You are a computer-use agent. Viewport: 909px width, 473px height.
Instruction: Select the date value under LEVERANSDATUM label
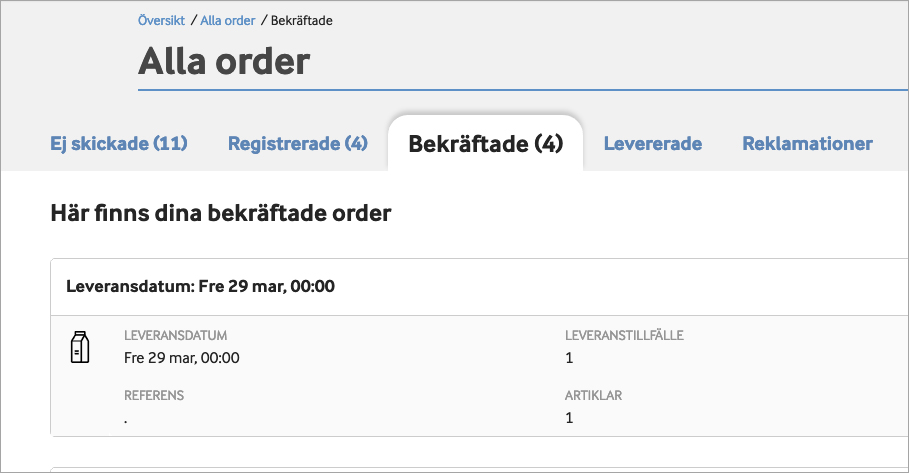pyautogui.click(x=182, y=357)
